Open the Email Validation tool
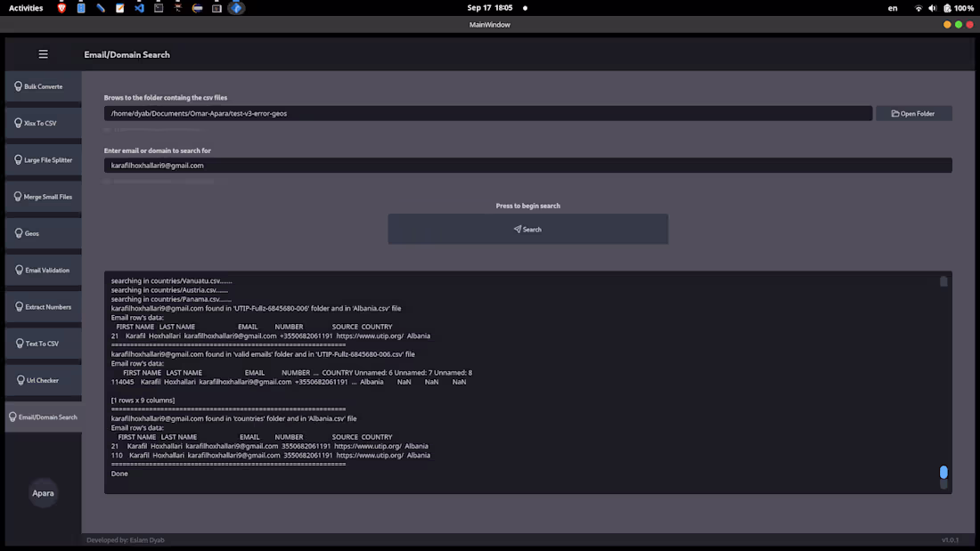 coord(43,270)
